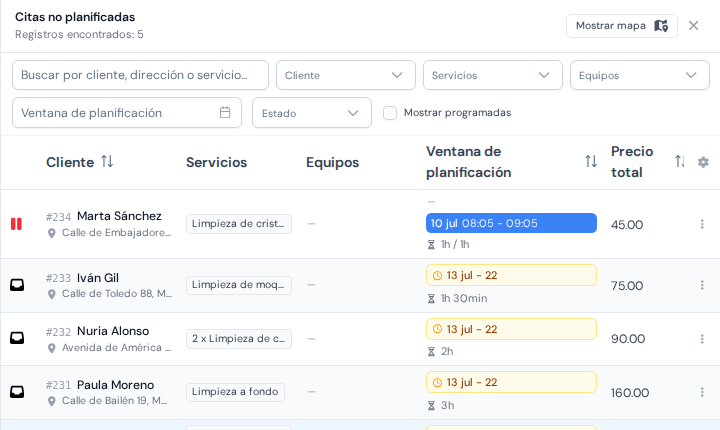720x430 pixels.
Task: Click the Servicios column header
Action: (x=216, y=162)
